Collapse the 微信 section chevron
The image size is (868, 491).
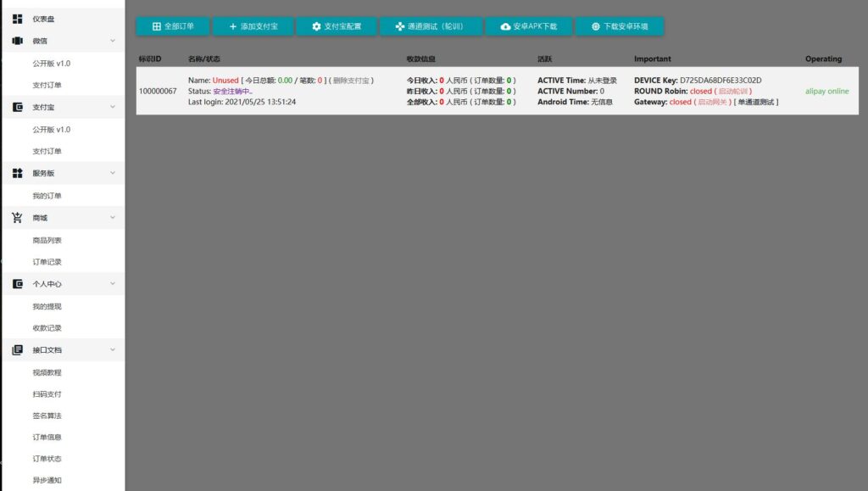(112, 41)
